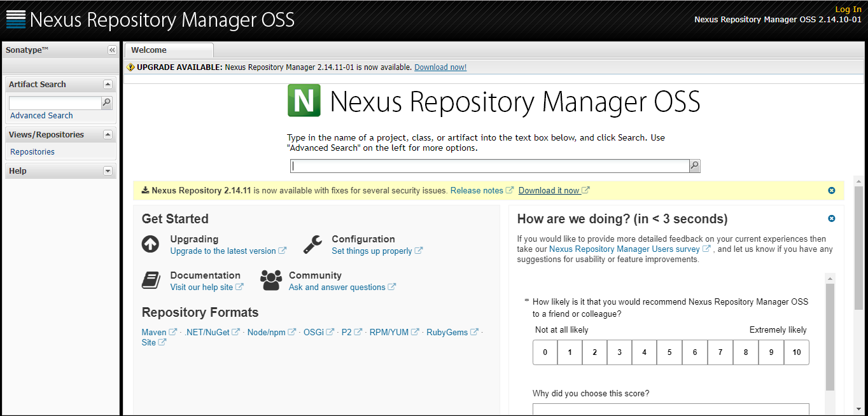Click the Documentation book icon

(x=151, y=281)
